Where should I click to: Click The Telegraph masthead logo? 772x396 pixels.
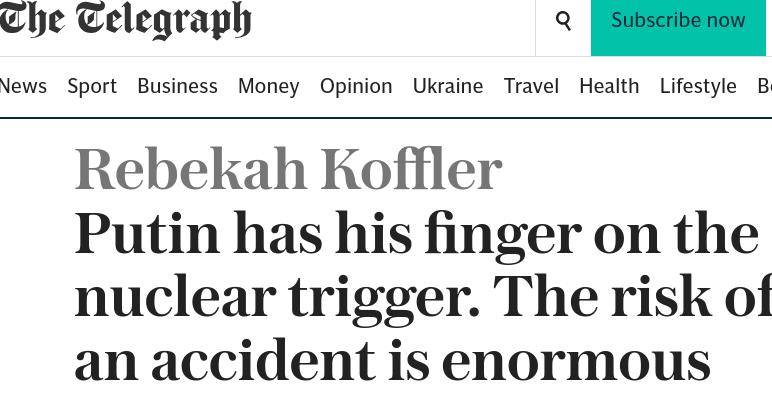click(x=126, y=21)
